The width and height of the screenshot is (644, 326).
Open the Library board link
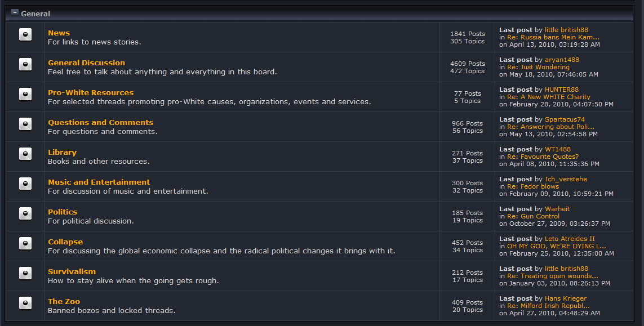tap(62, 153)
